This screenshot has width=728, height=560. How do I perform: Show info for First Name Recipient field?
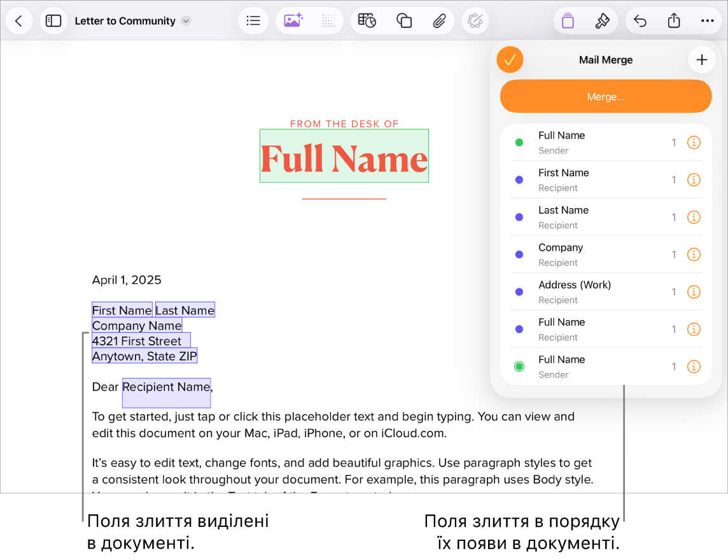pyautogui.click(x=694, y=179)
